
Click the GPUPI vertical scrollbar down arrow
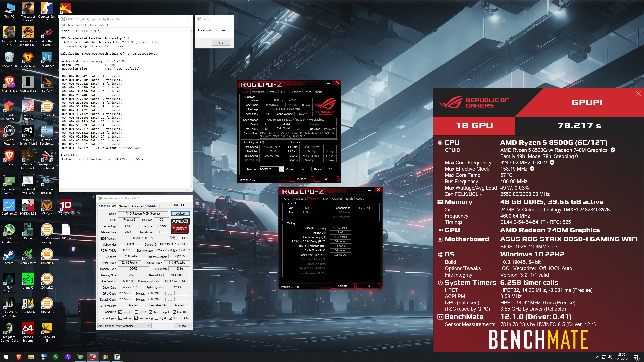pos(191,186)
